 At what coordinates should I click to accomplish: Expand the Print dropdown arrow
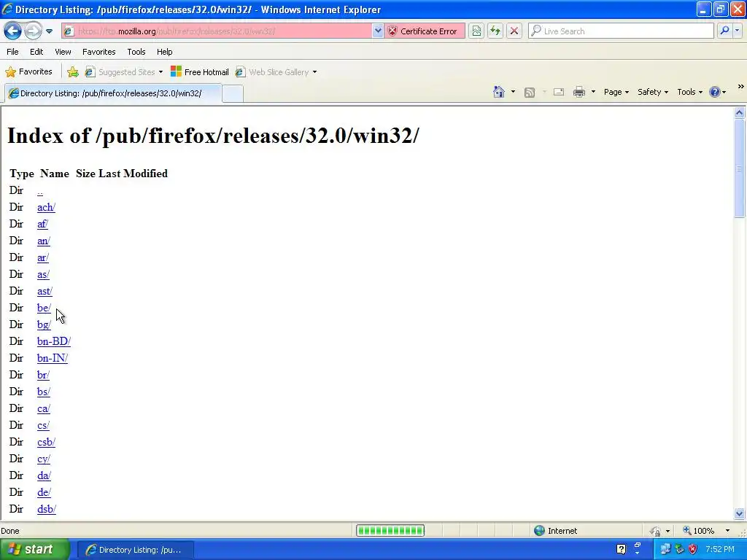click(593, 92)
